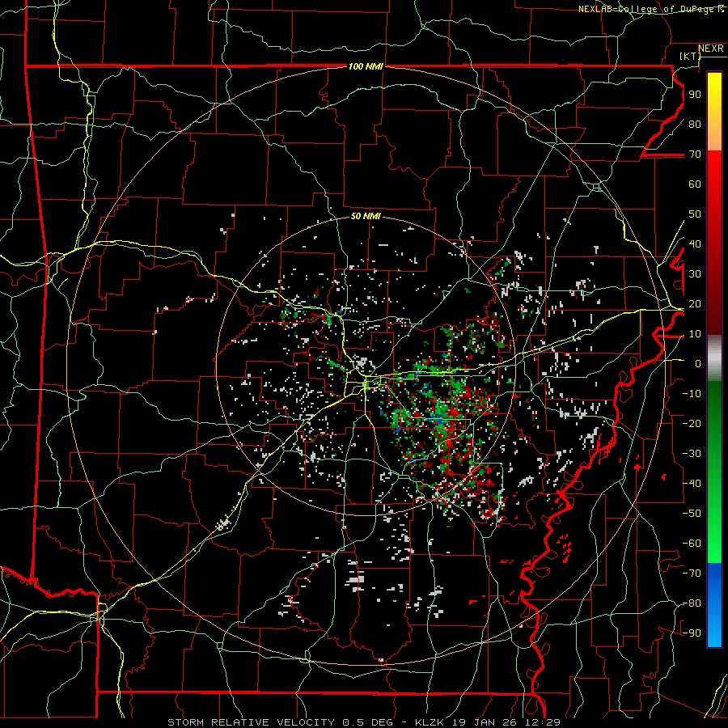
Task: Click the (KT) units label
Action: [690, 56]
